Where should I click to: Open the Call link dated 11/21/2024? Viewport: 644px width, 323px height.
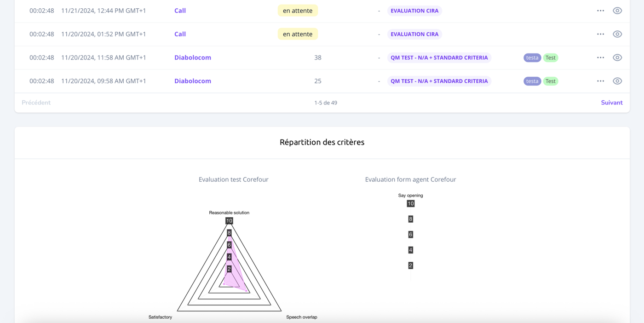[x=180, y=11]
